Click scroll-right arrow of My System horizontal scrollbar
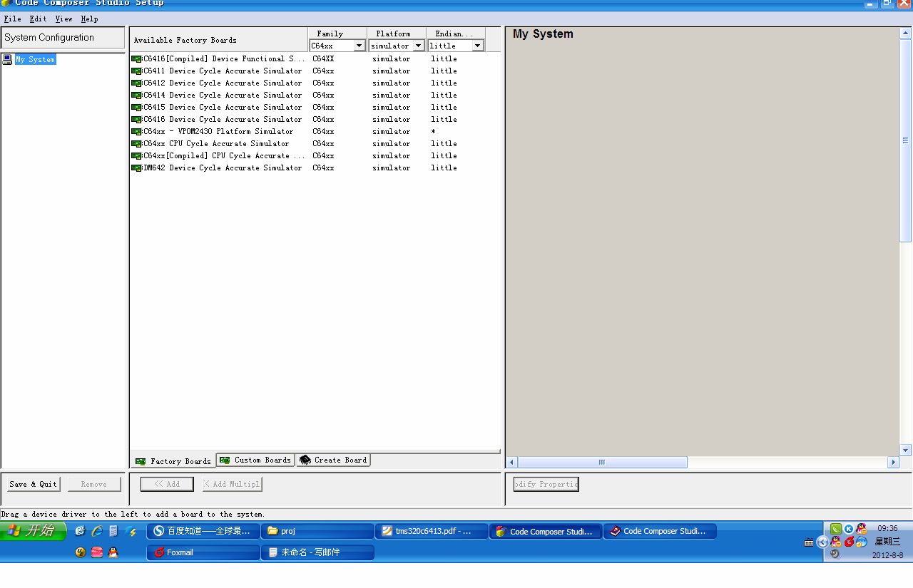913x588 pixels. tap(893, 462)
